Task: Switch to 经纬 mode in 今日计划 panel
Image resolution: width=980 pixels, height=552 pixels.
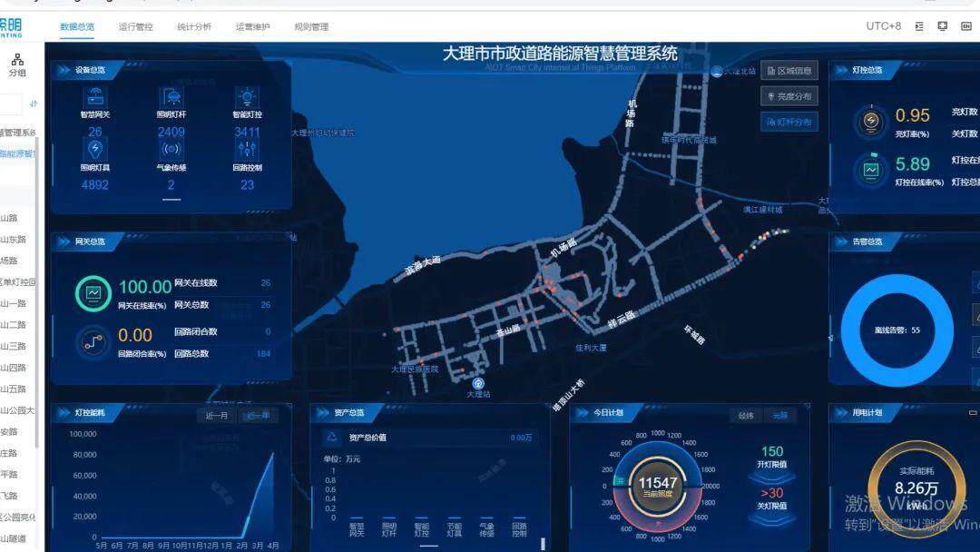Action: 746,414
